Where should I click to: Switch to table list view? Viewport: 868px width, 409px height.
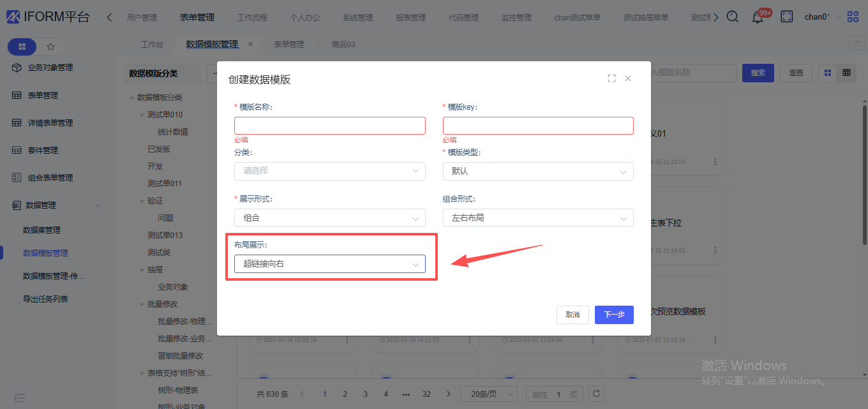coord(846,73)
